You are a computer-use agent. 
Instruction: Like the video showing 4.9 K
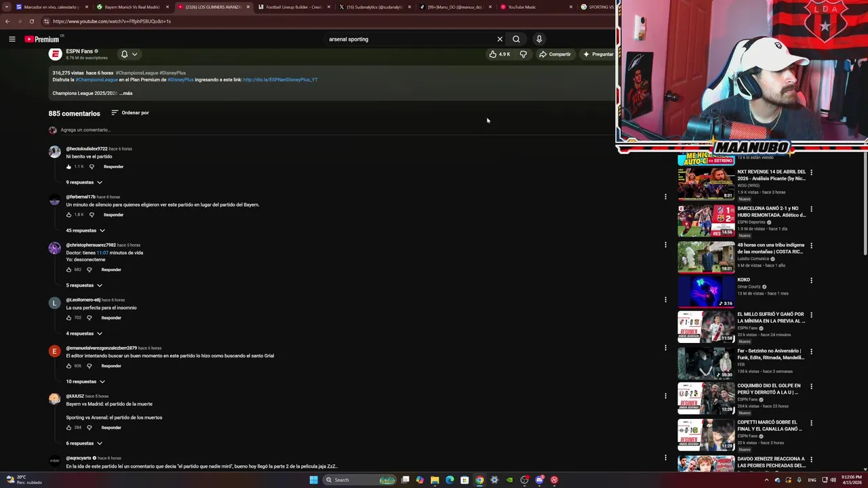point(500,54)
